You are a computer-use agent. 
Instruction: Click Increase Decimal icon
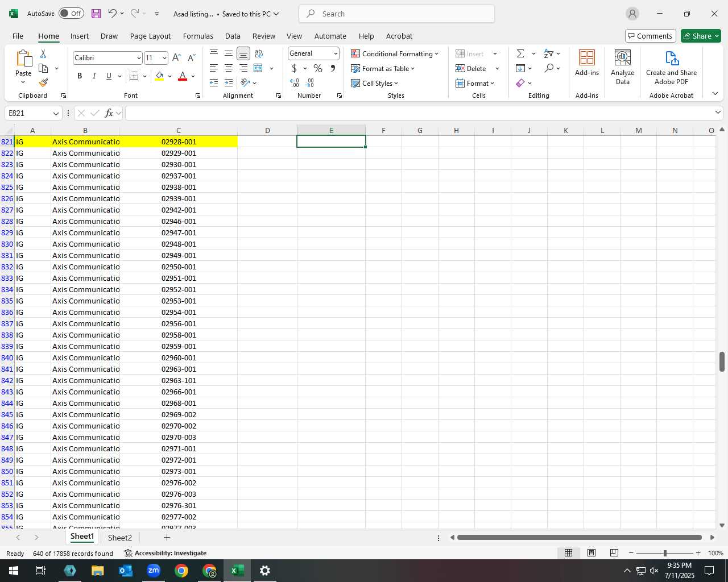[x=295, y=83]
